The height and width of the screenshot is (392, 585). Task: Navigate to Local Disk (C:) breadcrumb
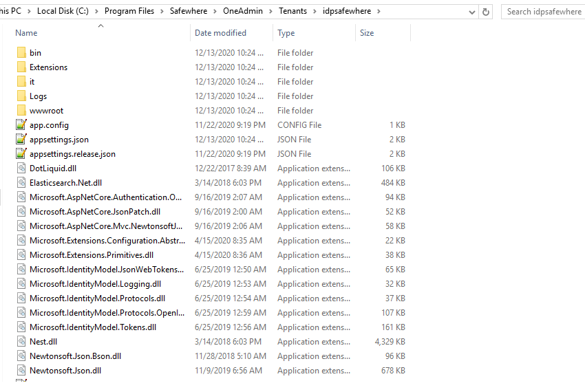pyautogui.click(x=63, y=11)
